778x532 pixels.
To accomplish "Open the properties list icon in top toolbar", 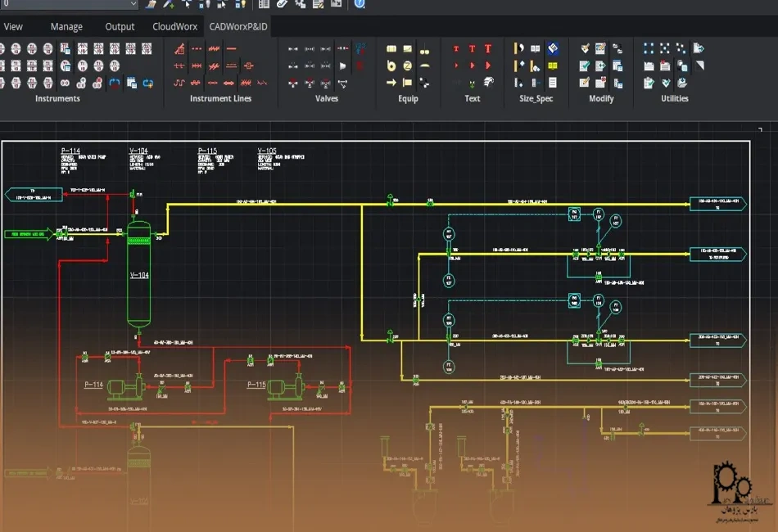I will pyautogui.click(x=264, y=4).
